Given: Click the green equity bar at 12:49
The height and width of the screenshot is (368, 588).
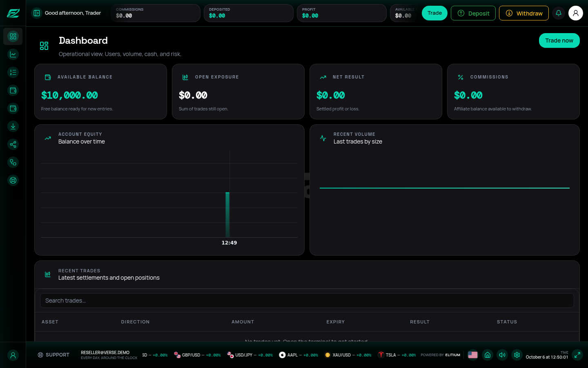Looking at the screenshot, I should 227,215.
